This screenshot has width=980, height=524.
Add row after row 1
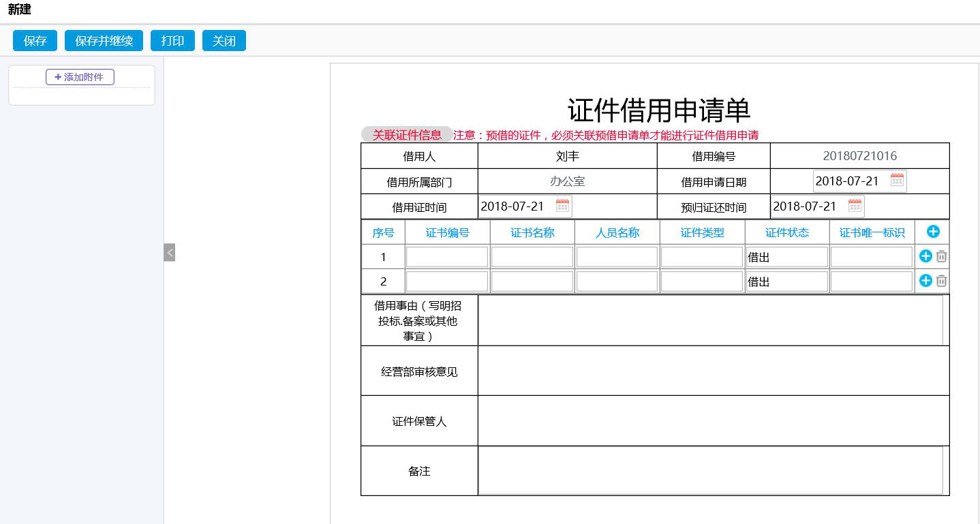click(x=925, y=256)
